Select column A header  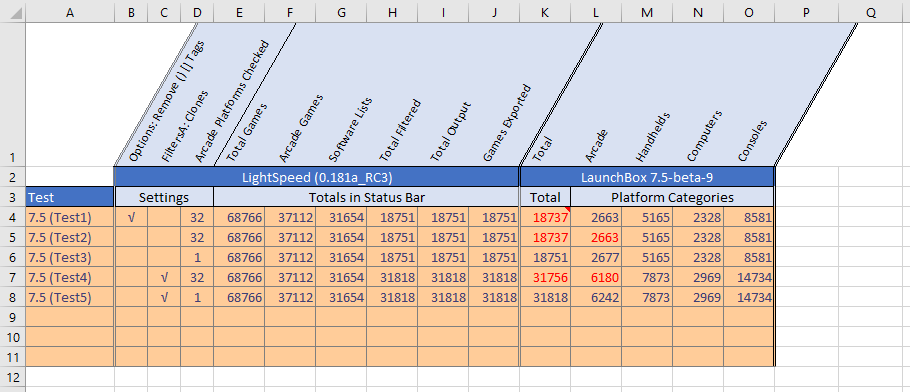pos(70,12)
